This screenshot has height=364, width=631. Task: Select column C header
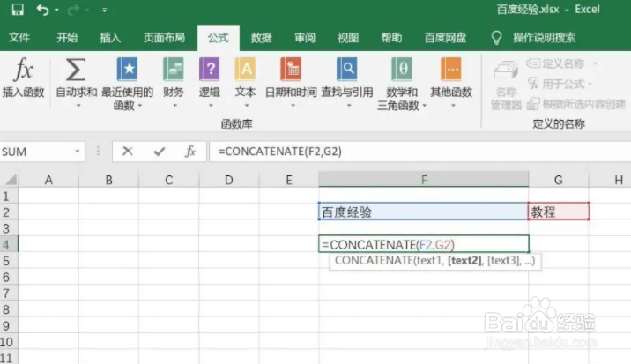coord(169,180)
